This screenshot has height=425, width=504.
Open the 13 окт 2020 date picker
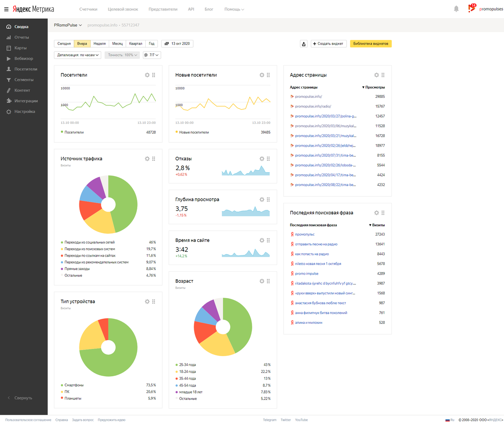tap(177, 44)
